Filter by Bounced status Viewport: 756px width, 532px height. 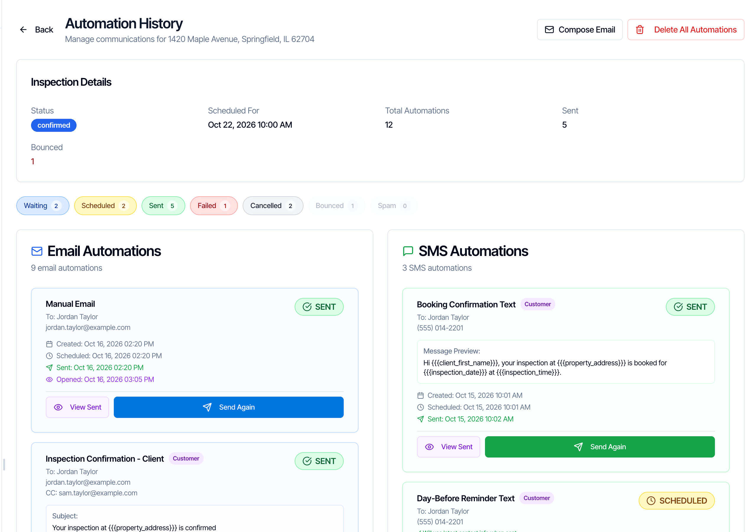click(336, 206)
